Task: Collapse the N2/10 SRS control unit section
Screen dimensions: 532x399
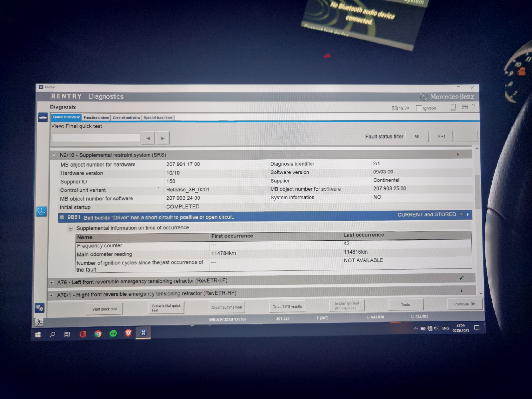Action: click(54, 155)
